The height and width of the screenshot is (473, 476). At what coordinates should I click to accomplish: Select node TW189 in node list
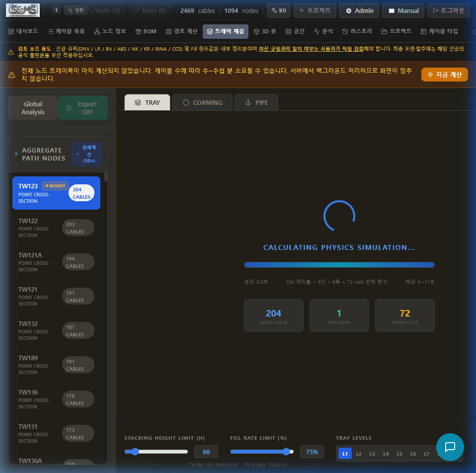[x=56, y=365]
